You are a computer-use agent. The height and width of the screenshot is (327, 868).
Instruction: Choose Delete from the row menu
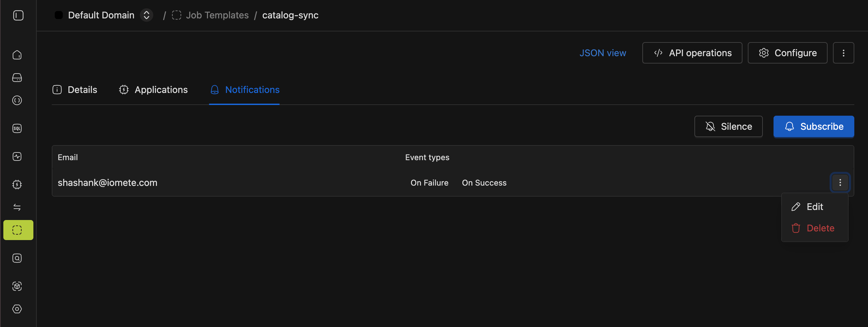(x=820, y=228)
